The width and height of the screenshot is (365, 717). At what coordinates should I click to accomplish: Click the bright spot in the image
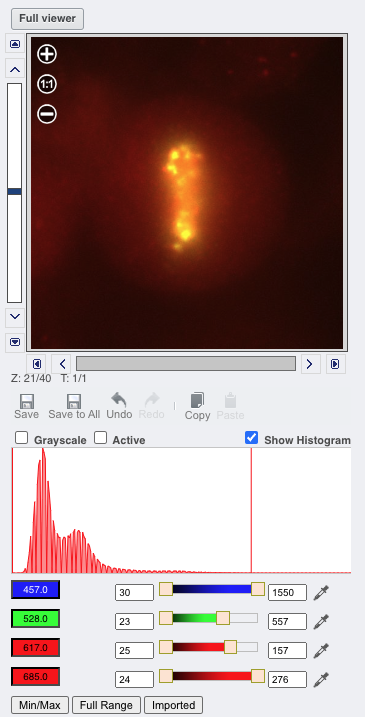click(185, 235)
